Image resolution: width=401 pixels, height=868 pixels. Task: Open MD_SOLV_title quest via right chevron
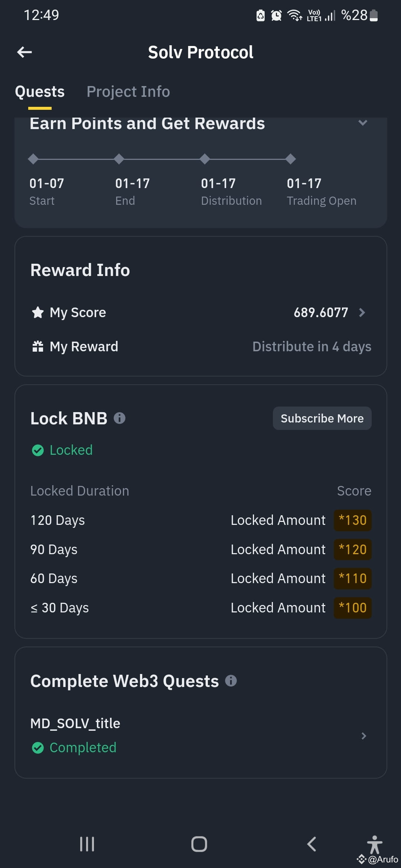364,736
